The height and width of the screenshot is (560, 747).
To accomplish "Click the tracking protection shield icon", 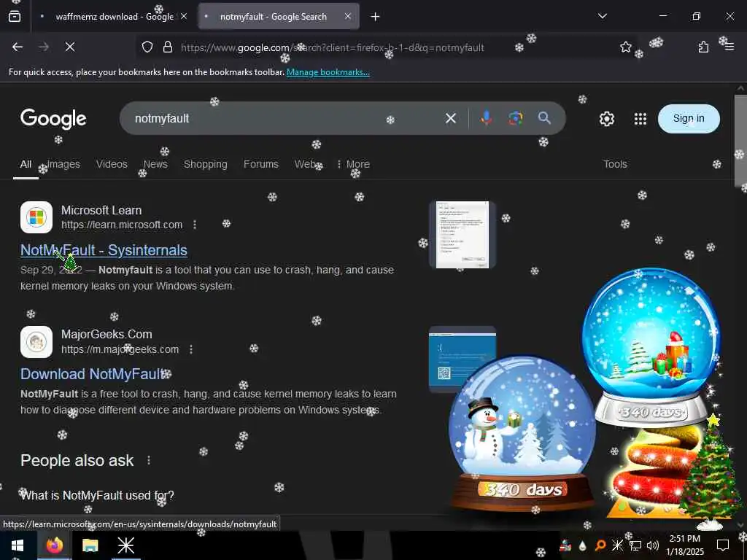I will [x=147, y=47].
